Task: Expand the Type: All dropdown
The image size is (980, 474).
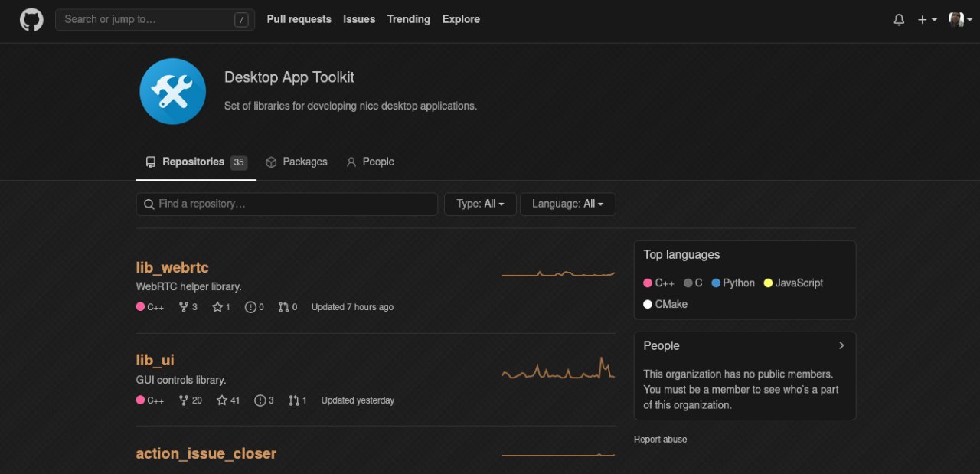Action: 480,204
